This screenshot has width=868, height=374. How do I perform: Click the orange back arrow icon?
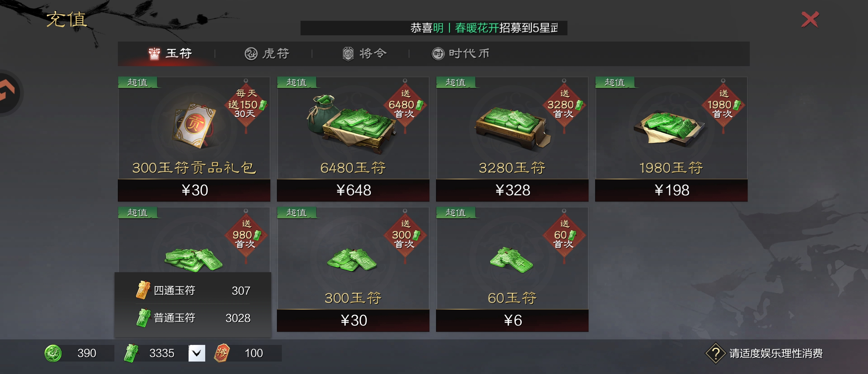7,91
